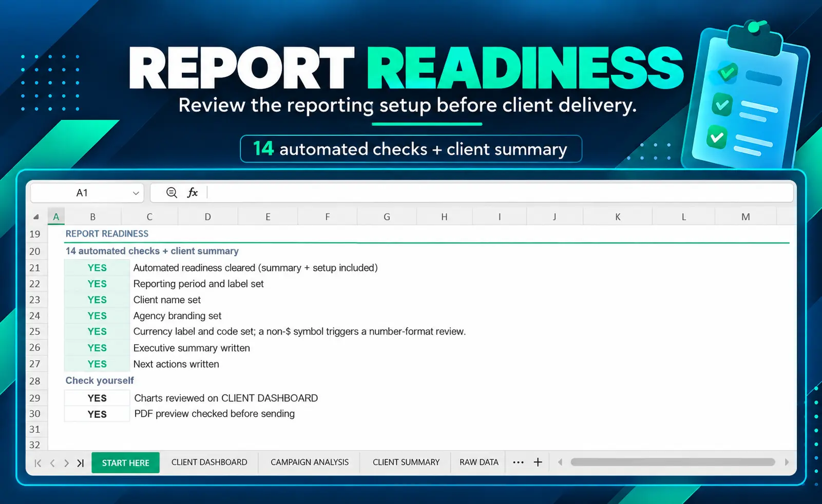Click the YES cell for Client name set
The width and height of the screenshot is (822, 504).
(x=97, y=300)
